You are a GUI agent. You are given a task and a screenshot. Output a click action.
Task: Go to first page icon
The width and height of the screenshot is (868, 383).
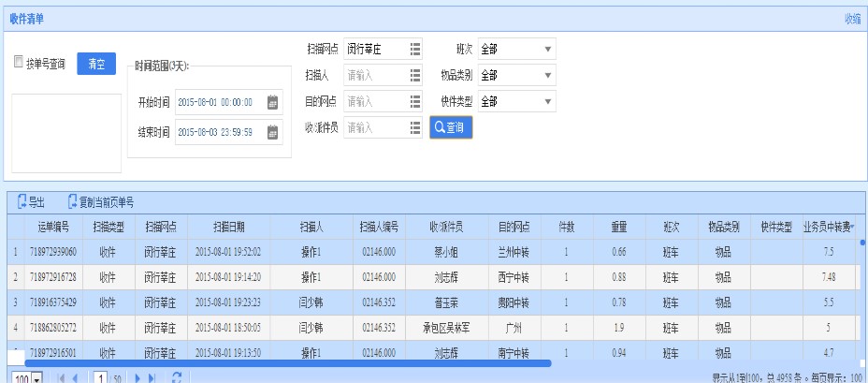61,378
